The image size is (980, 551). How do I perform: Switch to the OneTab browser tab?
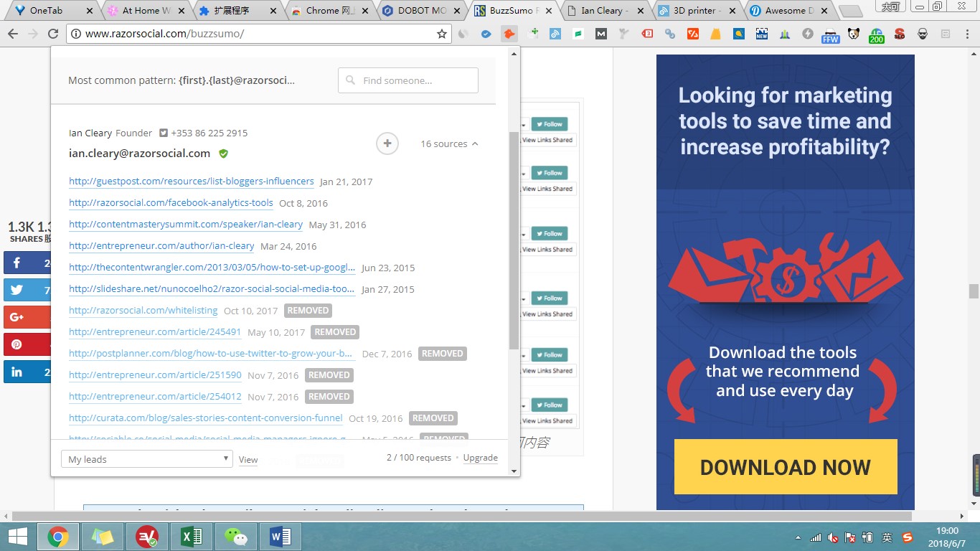coord(50,11)
